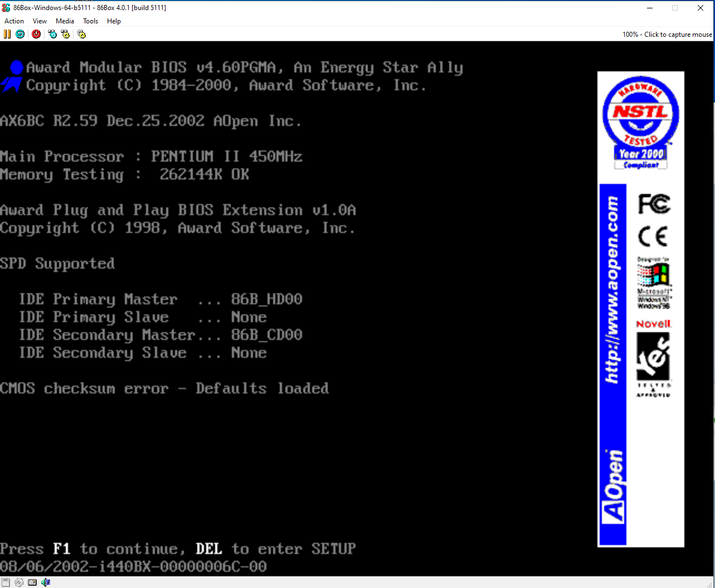The image size is (715, 588).
Task: Click the Microsoft Windows NT/98 logo badge
Action: click(654, 283)
